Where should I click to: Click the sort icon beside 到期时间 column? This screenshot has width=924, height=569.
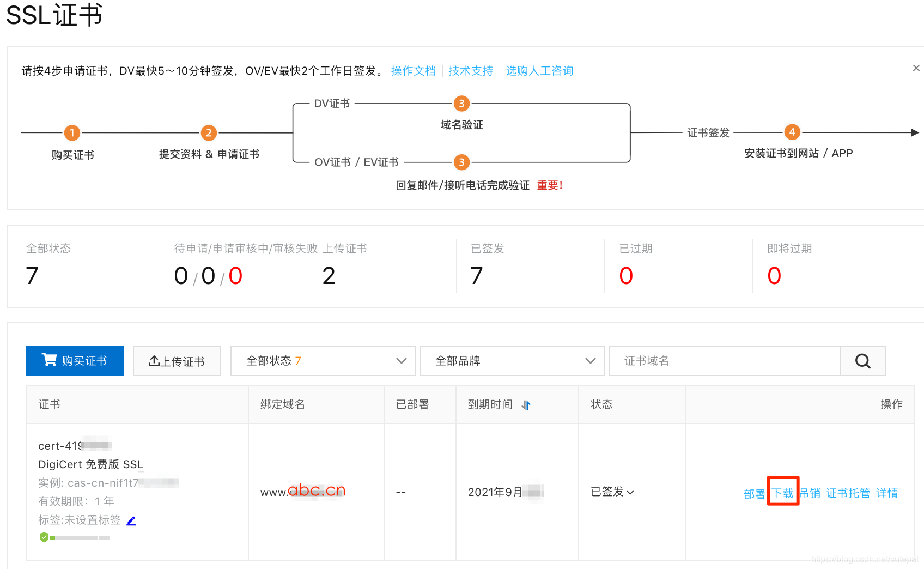pyautogui.click(x=526, y=404)
